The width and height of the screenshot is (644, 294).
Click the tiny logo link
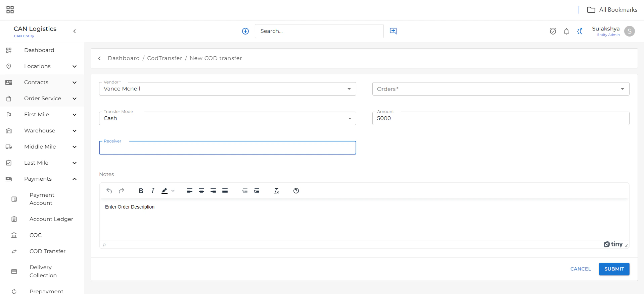click(x=613, y=244)
